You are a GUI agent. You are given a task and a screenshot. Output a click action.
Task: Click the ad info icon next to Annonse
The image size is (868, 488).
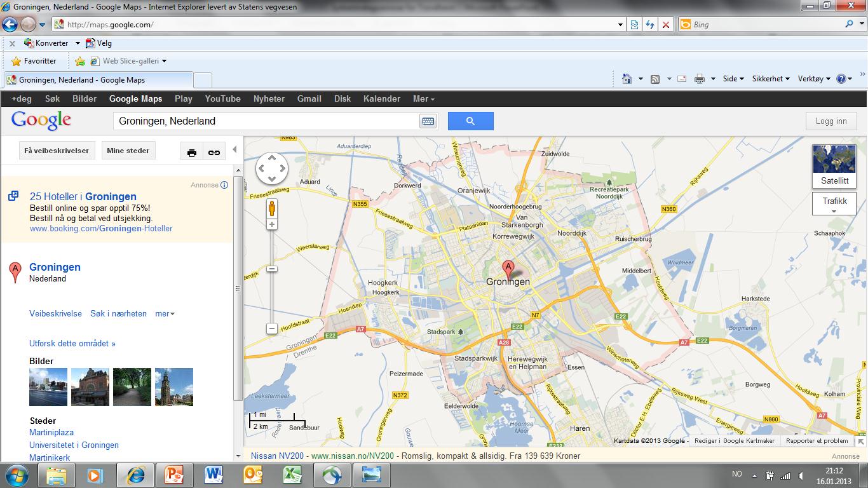(x=224, y=185)
